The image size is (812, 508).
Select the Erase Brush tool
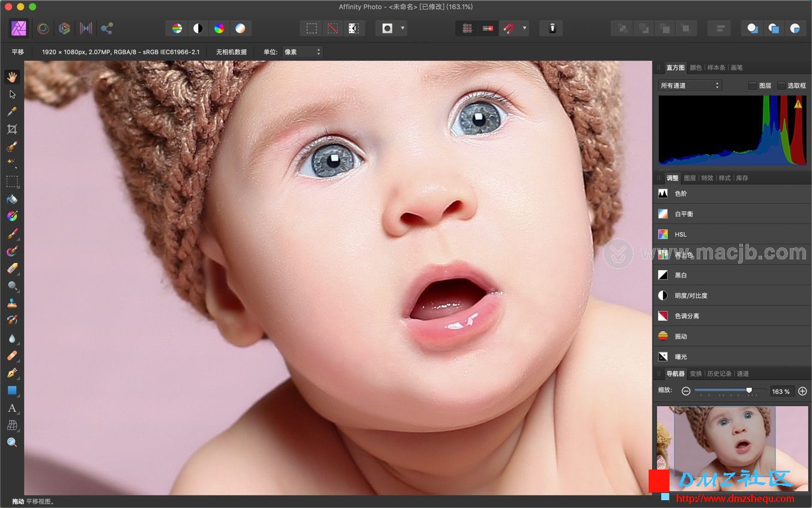tap(12, 268)
